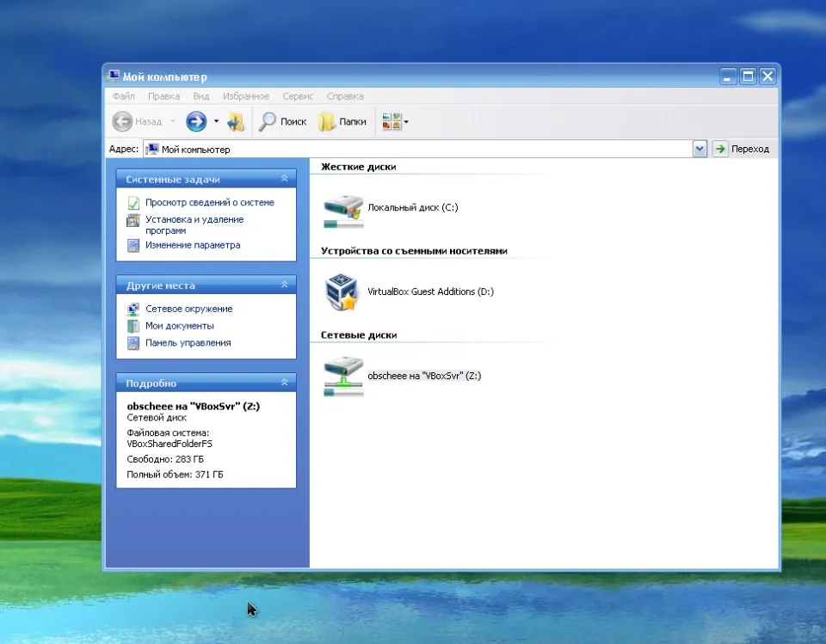Click the system info checkmark icon
Image resolution: width=826 pixels, height=644 pixels.
pyautogui.click(x=133, y=203)
